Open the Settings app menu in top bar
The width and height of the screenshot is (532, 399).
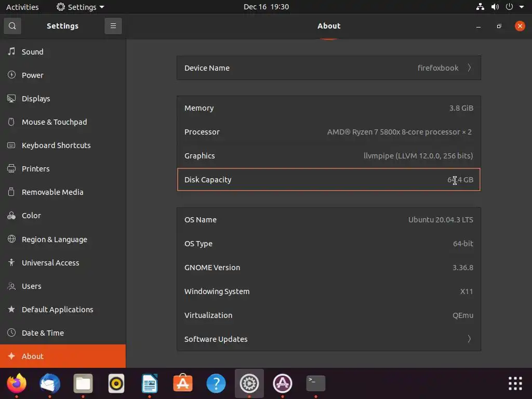(81, 7)
